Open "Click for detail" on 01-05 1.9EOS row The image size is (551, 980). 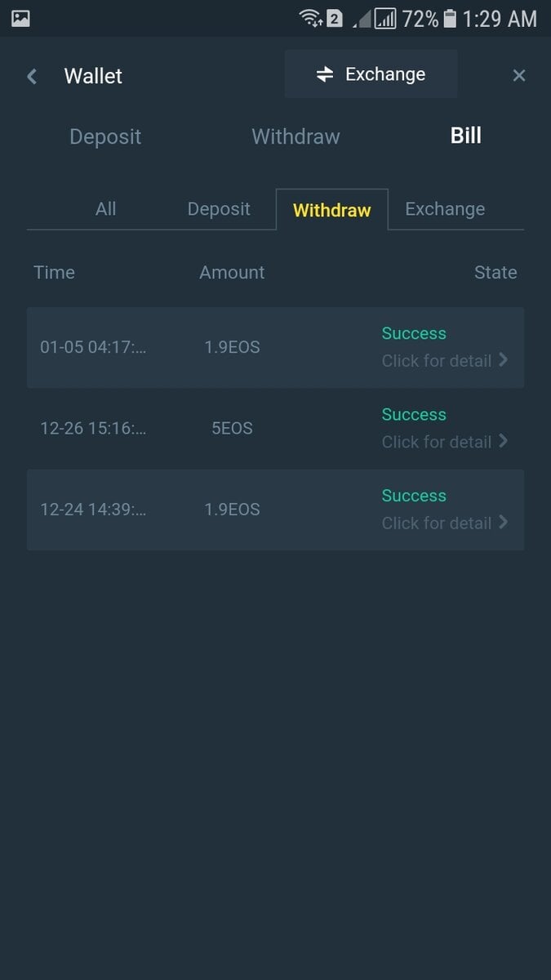pos(437,361)
